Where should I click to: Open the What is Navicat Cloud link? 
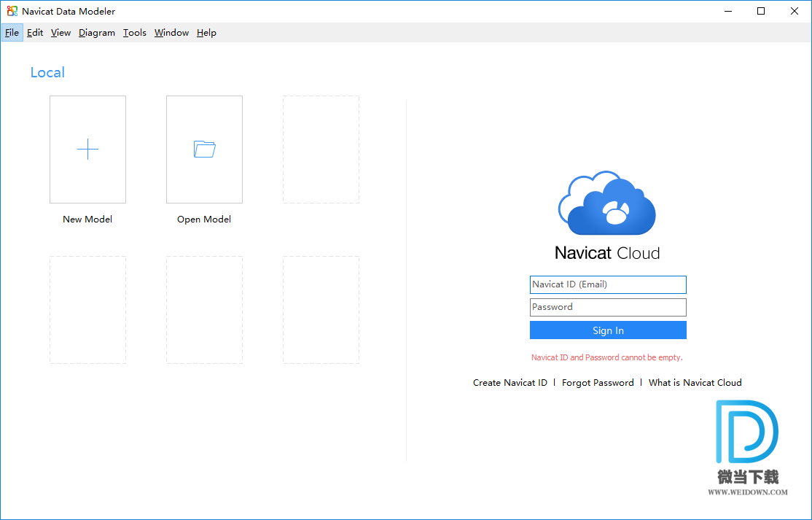click(x=695, y=383)
